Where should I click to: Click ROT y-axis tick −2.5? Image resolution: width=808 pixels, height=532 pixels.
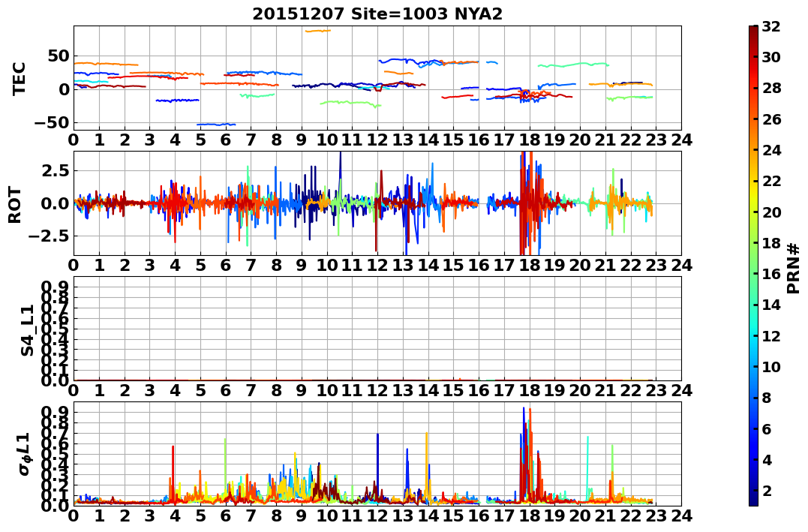click(x=49, y=236)
